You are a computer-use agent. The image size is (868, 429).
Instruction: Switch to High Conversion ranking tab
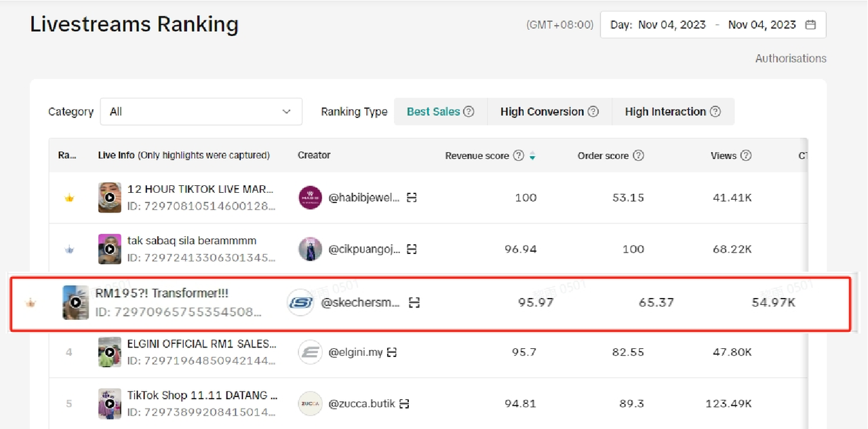[542, 112]
